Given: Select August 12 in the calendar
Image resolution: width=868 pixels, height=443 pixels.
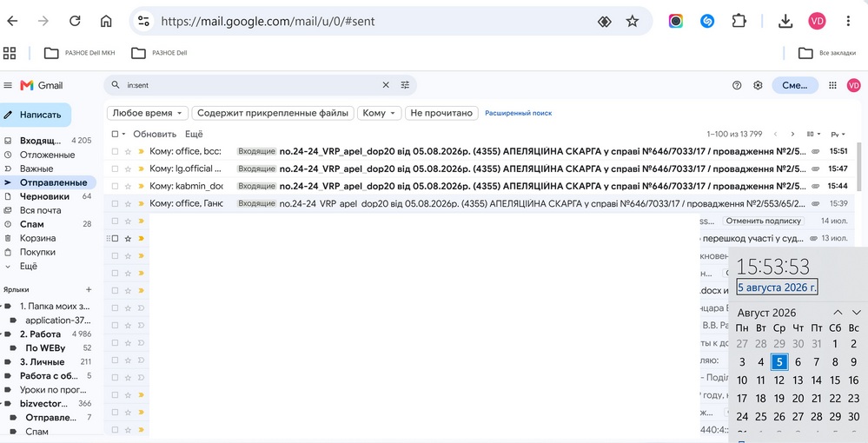Looking at the screenshot, I should 779,380.
